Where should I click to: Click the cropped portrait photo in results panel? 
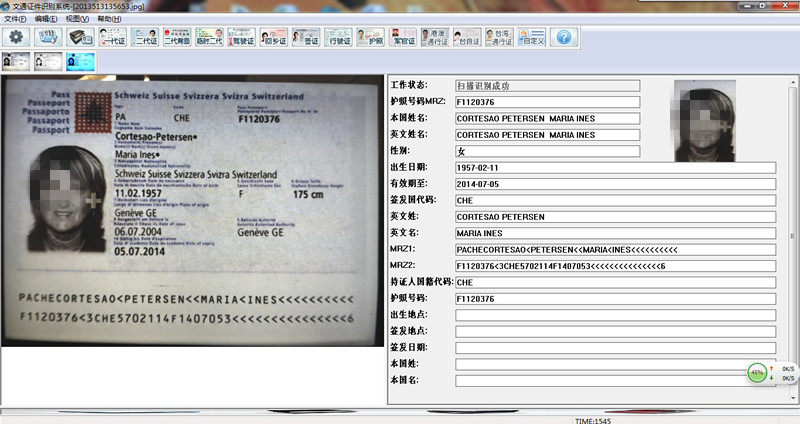pyautogui.click(x=705, y=121)
